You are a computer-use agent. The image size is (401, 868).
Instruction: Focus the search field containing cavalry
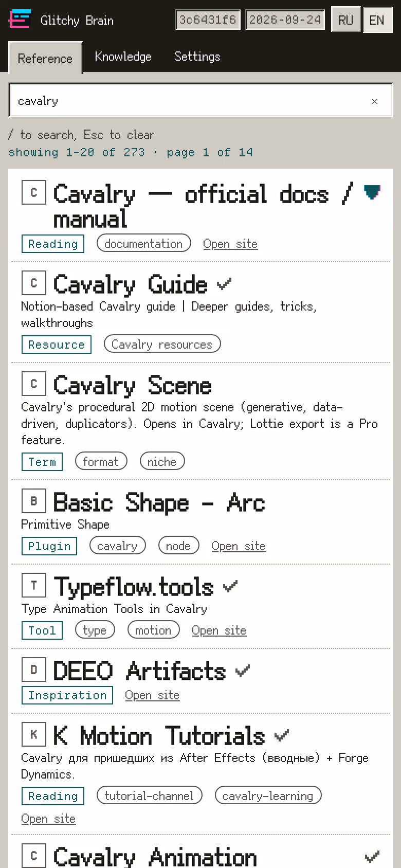[x=200, y=100]
